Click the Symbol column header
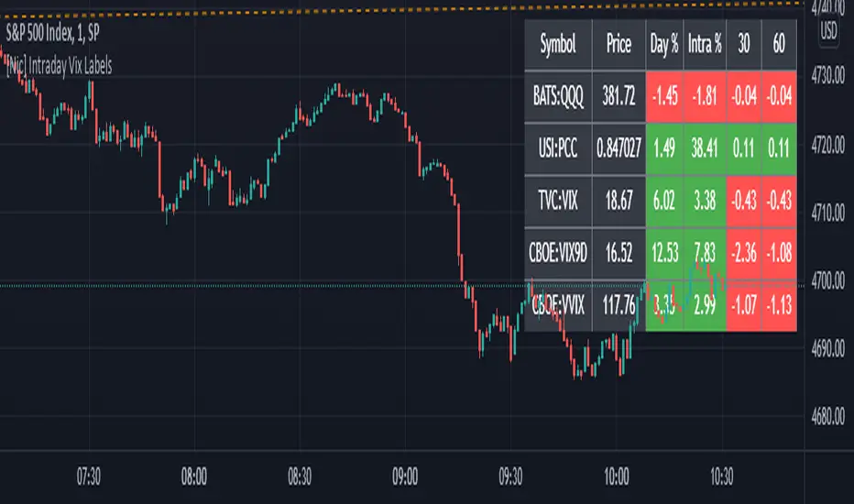The height and width of the screenshot is (504, 854). tap(558, 43)
